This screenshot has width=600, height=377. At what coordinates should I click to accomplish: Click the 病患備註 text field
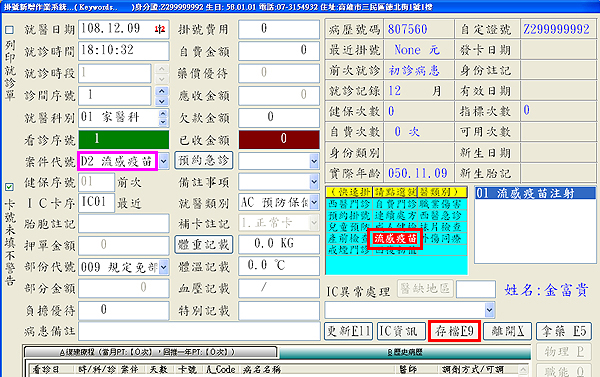tap(199, 331)
